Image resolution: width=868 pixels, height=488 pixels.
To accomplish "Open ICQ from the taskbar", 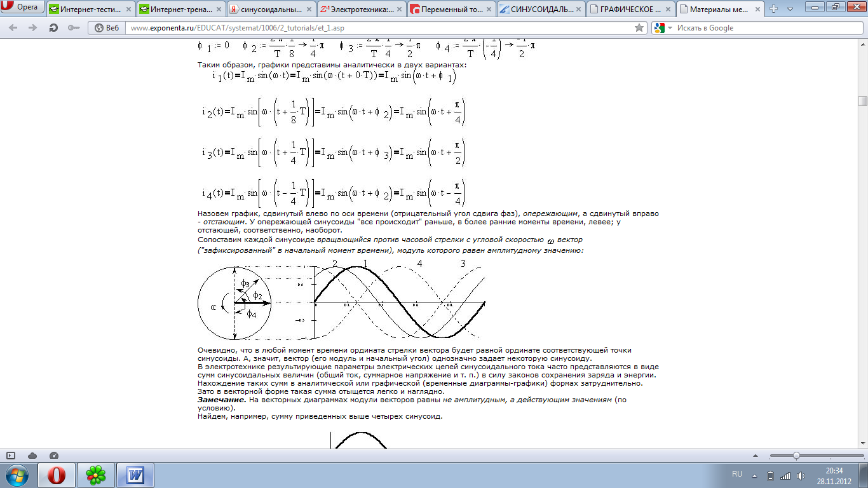I will pyautogui.click(x=96, y=475).
